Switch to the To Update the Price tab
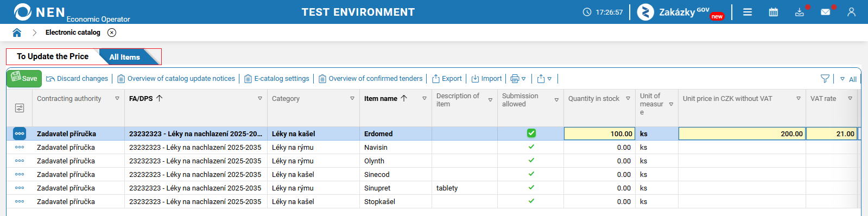 pyautogui.click(x=53, y=56)
